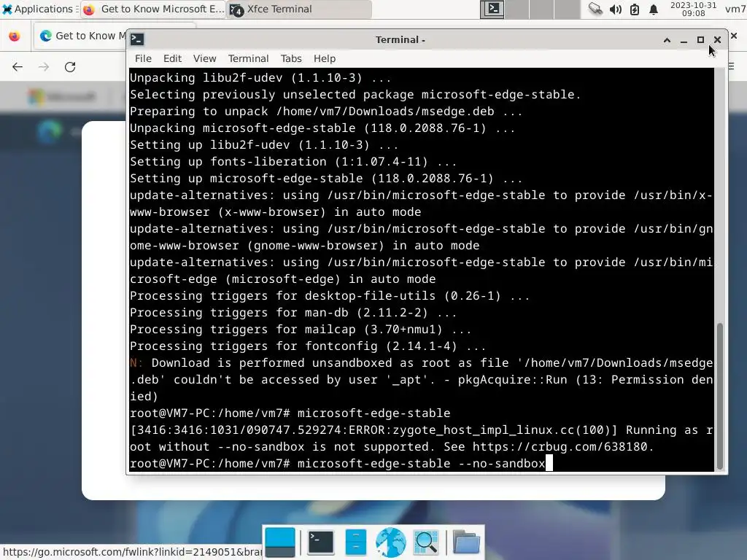Image resolution: width=747 pixels, height=560 pixels.
Task: Switch to Xfce Terminal taskbar button
Action: click(x=299, y=9)
